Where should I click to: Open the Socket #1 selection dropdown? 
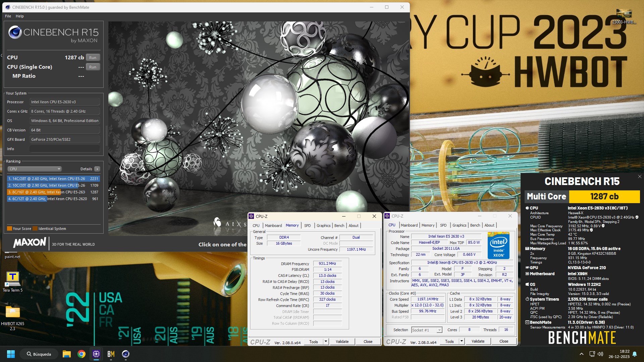[427, 330]
